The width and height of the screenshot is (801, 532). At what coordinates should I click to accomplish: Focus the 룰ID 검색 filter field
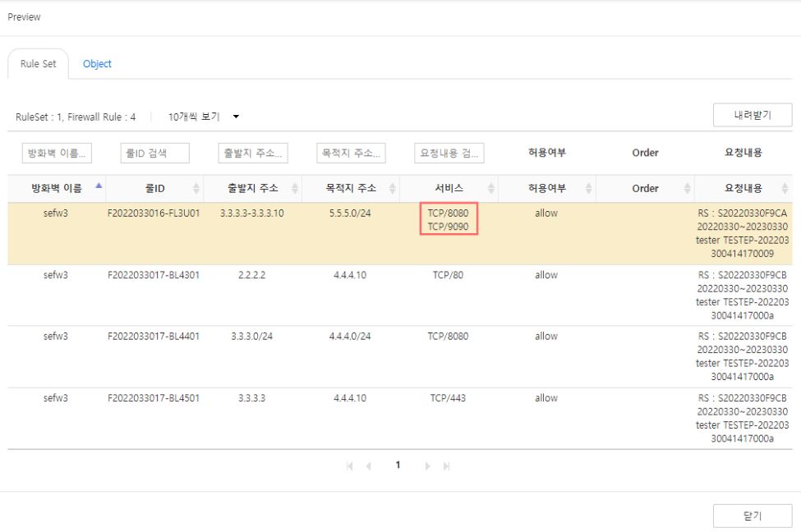[154, 154]
